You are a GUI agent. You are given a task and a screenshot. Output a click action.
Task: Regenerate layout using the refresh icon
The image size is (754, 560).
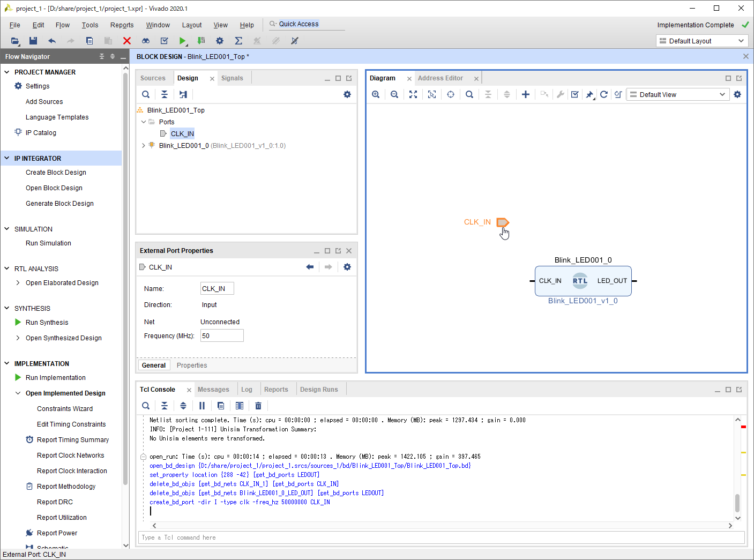click(x=604, y=94)
